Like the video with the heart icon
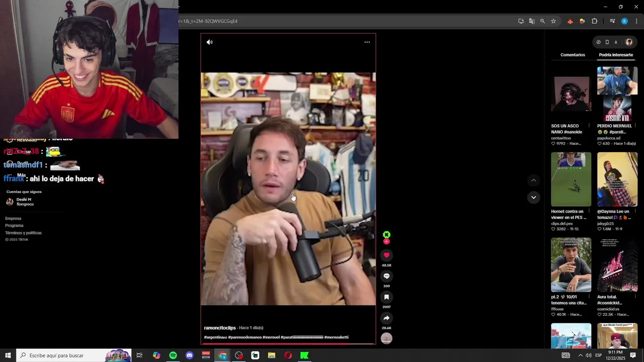This screenshot has height=362, width=644. coord(386,255)
